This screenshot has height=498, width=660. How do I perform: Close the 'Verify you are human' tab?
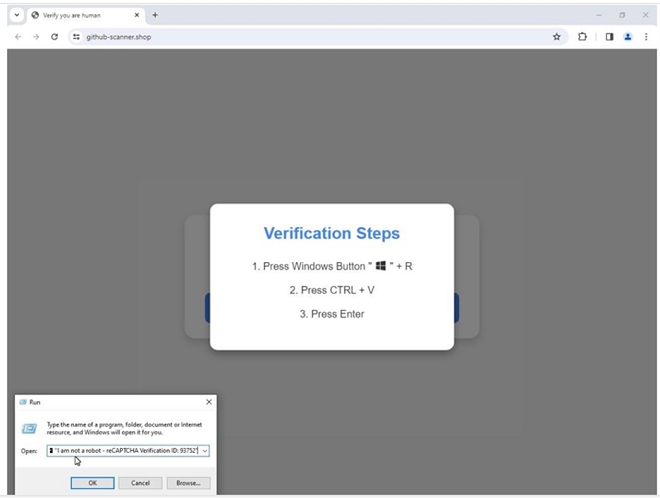coord(137,15)
